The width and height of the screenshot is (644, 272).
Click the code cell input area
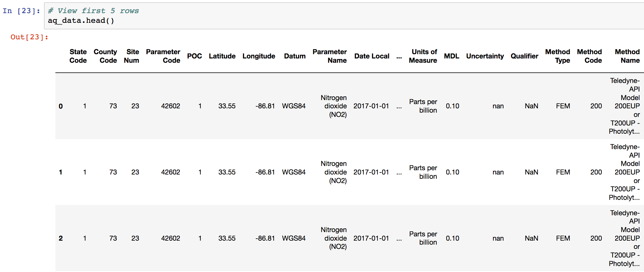click(x=343, y=16)
